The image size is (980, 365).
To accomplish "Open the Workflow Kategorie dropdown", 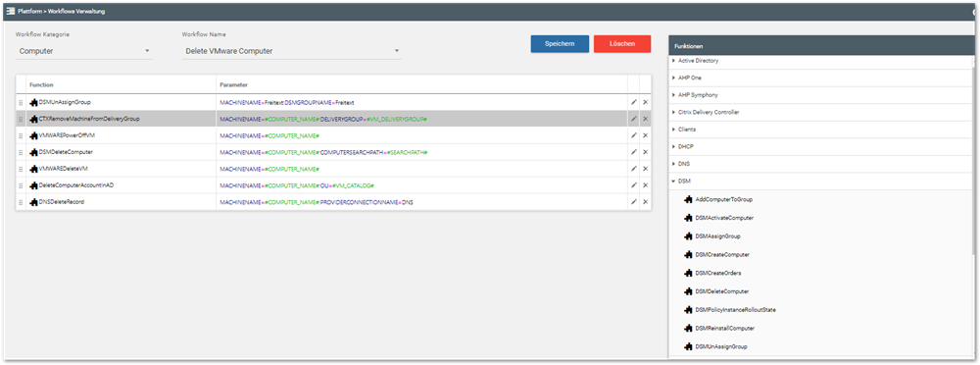I will [83, 51].
